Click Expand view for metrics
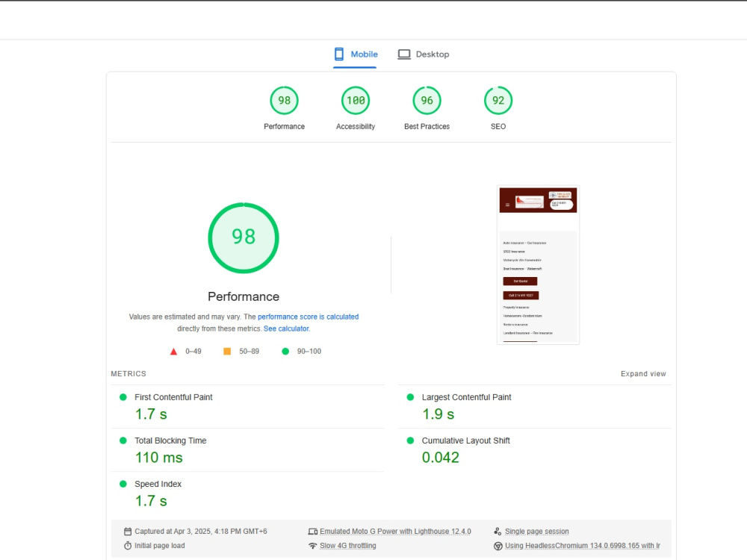 pos(643,374)
